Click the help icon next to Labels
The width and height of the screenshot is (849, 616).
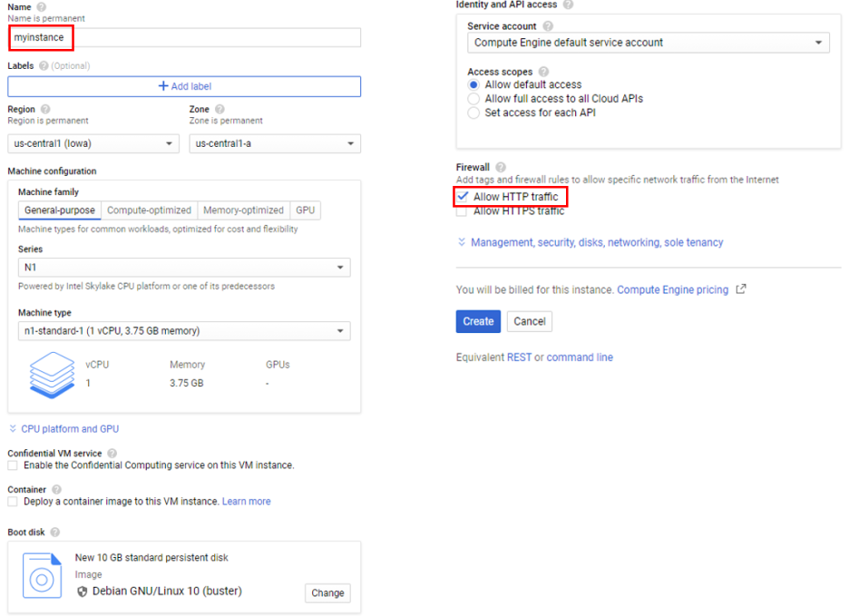point(44,65)
